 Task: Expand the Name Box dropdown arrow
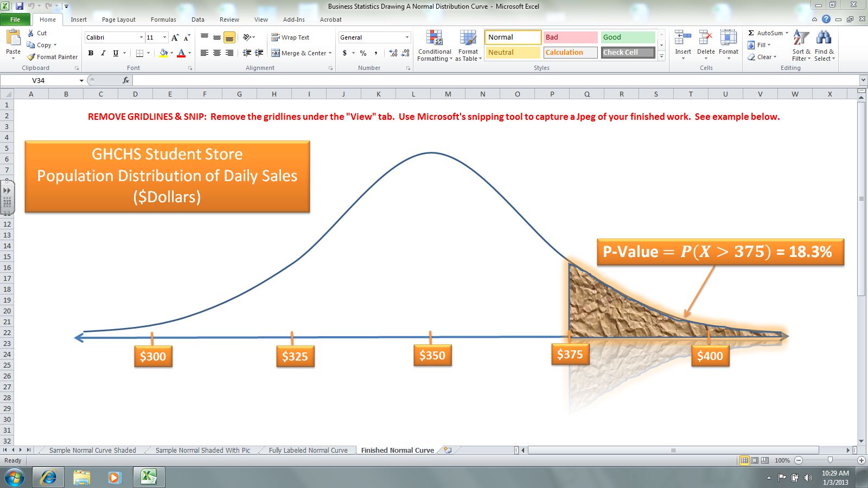81,80
